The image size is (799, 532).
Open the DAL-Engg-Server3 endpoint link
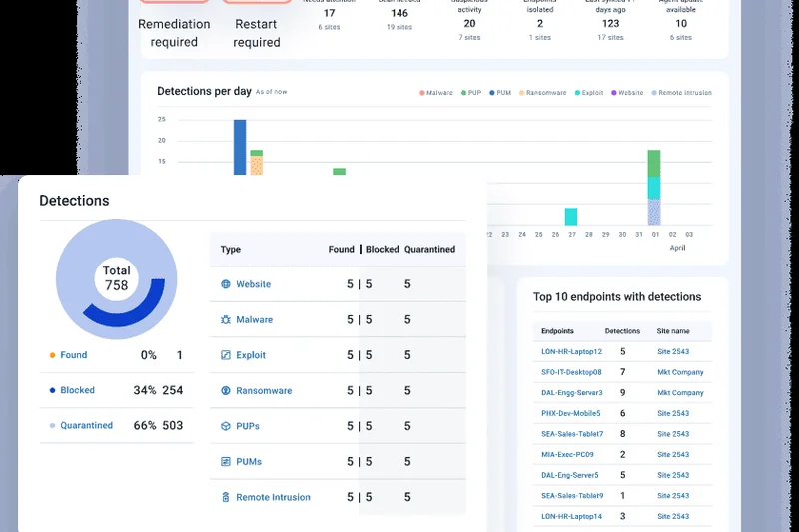[x=571, y=393]
